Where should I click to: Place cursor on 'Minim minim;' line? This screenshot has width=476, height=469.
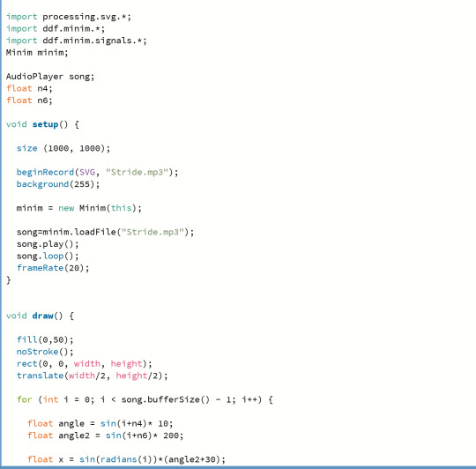pos(37,53)
